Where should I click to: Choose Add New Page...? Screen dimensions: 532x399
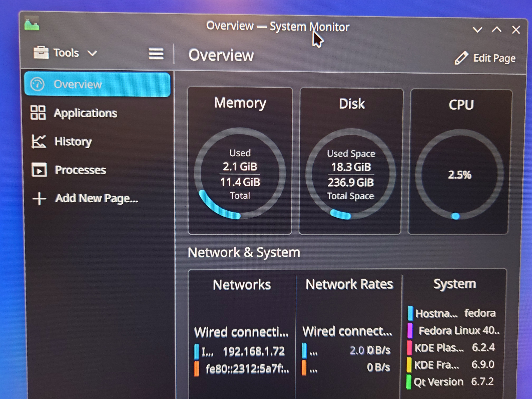pos(97,198)
